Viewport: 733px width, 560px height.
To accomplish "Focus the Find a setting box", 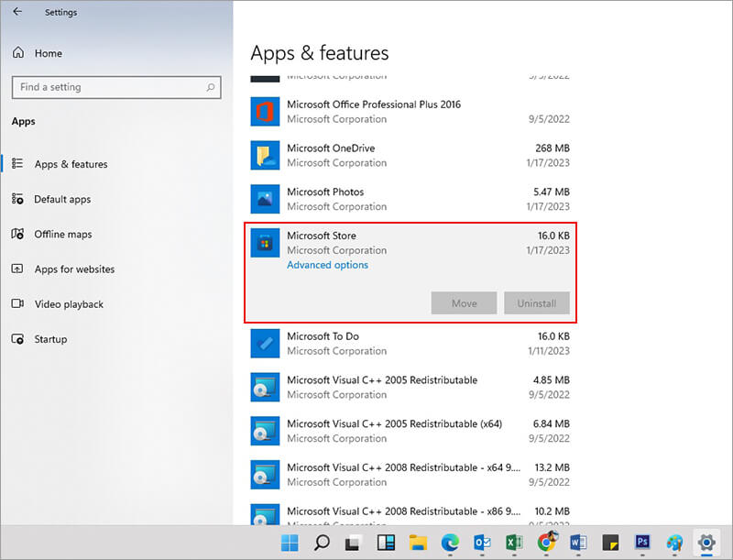I will [x=116, y=87].
